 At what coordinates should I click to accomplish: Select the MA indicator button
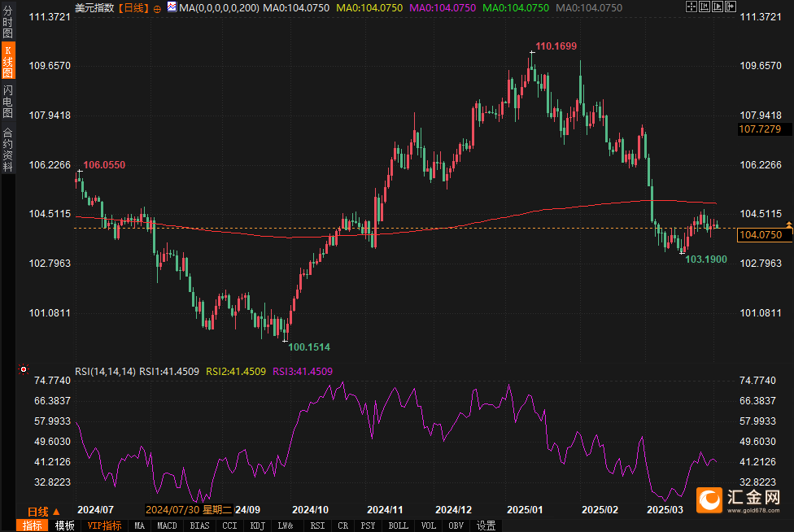click(140, 525)
